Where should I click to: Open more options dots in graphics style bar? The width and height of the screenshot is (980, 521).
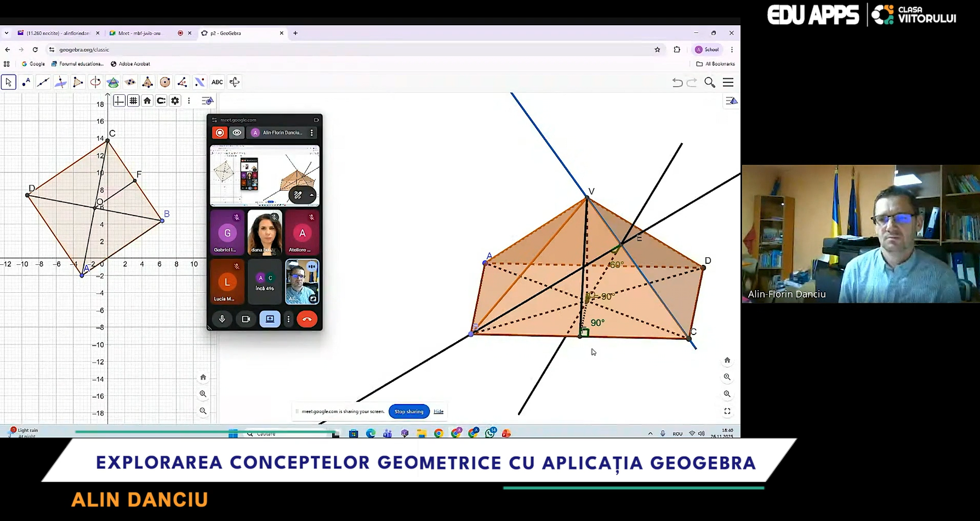189,101
